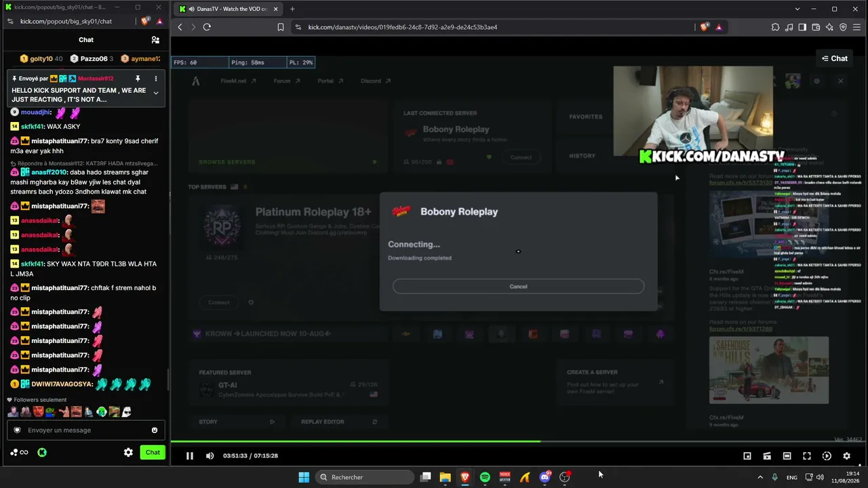The image size is (868, 488).
Task: Toggle picture-in-picture mode on the player
Action: pyautogui.click(x=747, y=456)
